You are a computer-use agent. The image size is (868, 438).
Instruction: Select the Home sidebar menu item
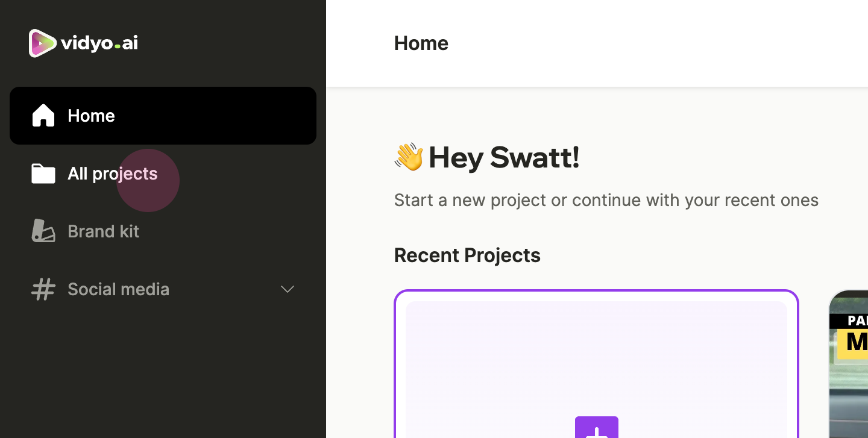tap(163, 116)
